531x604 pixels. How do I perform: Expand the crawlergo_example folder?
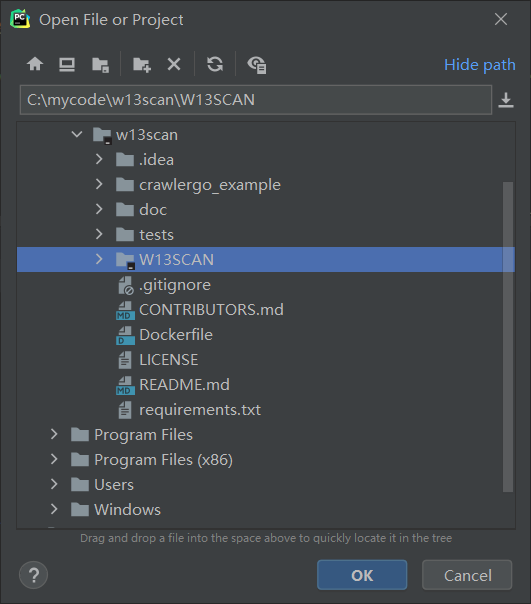click(99, 184)
